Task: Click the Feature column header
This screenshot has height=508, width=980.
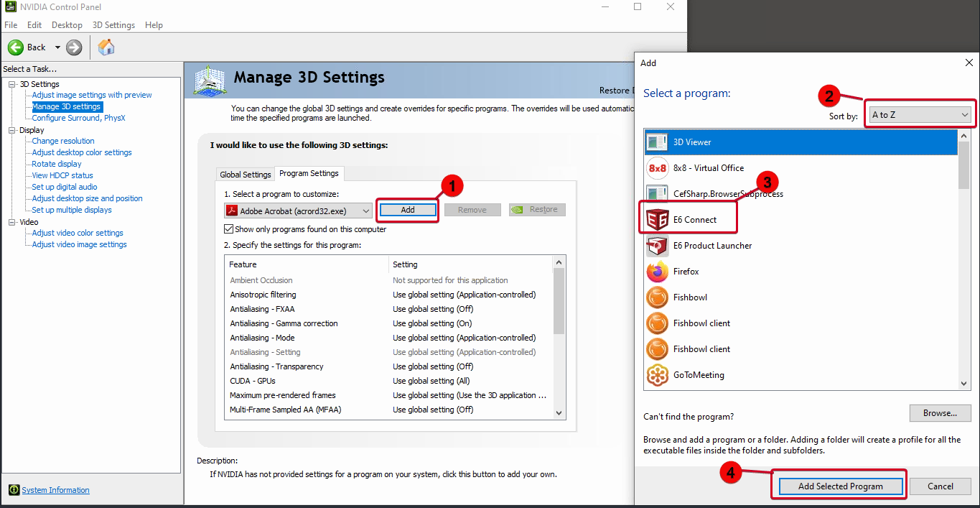Action: pyautogui.click(x=307, y=264)
